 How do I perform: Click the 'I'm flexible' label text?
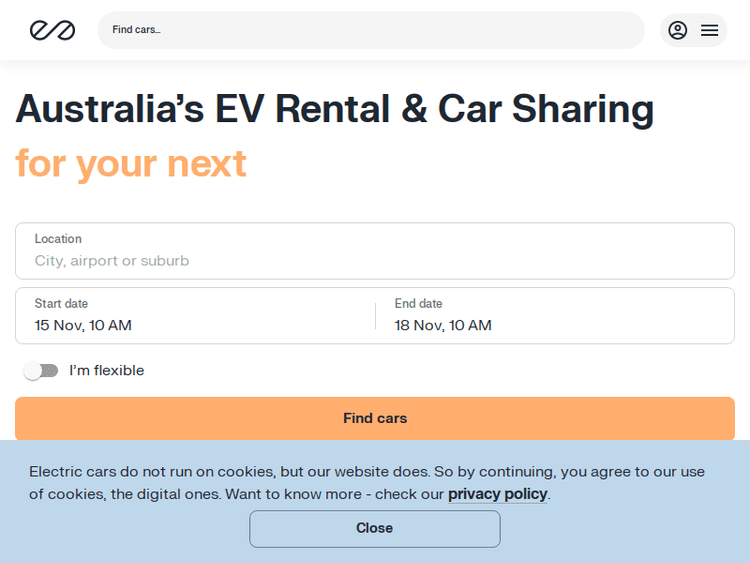(x=107, y=371)
